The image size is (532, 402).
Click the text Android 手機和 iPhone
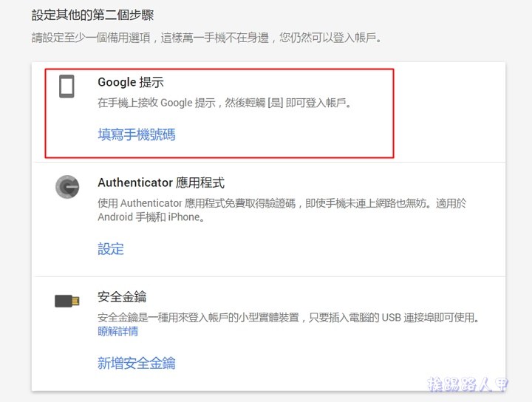(149, 217)
